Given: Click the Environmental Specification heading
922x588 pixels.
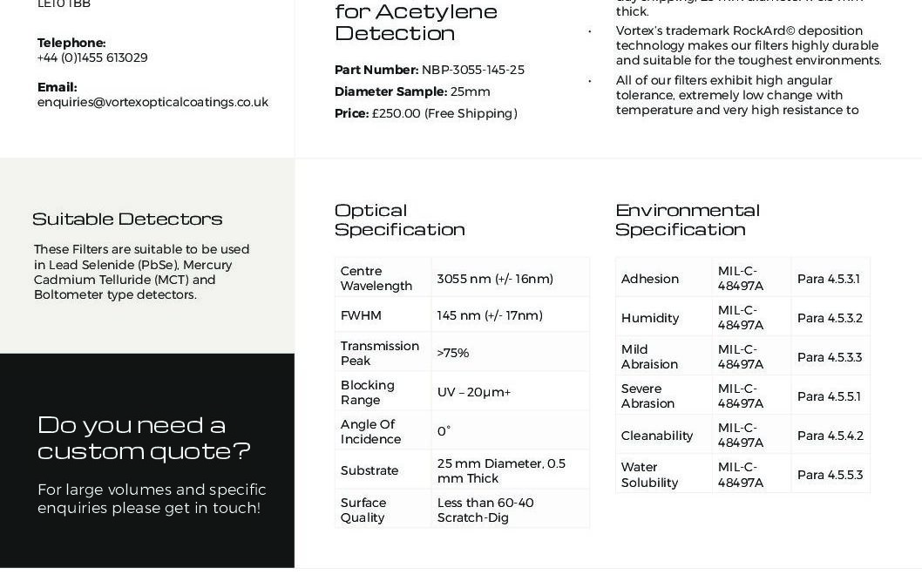Looking at the screenshot, I should click(x=687, y=220).
